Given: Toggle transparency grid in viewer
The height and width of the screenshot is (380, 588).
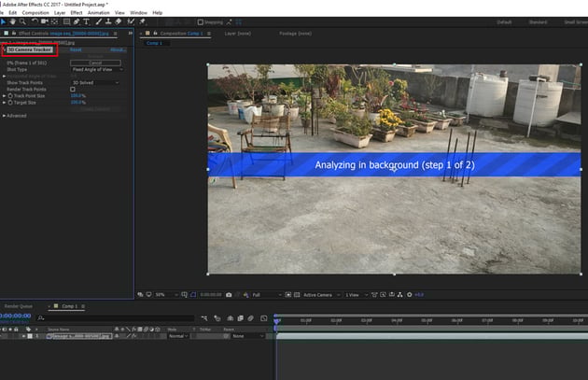Looking at the screenshot, I should coord(297,295).
